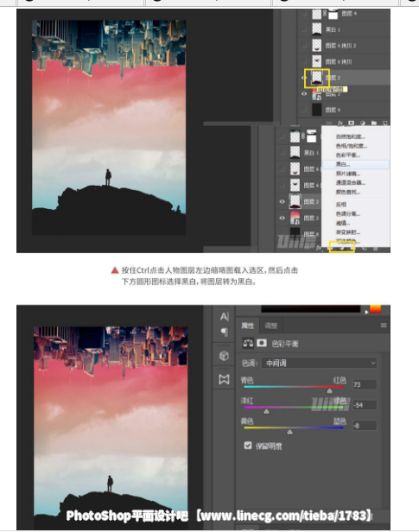This screenshot has width=419, height=532.
Task: Click the 色彩平衡 title in the Properties panel
Action: [x=285, y=344]
